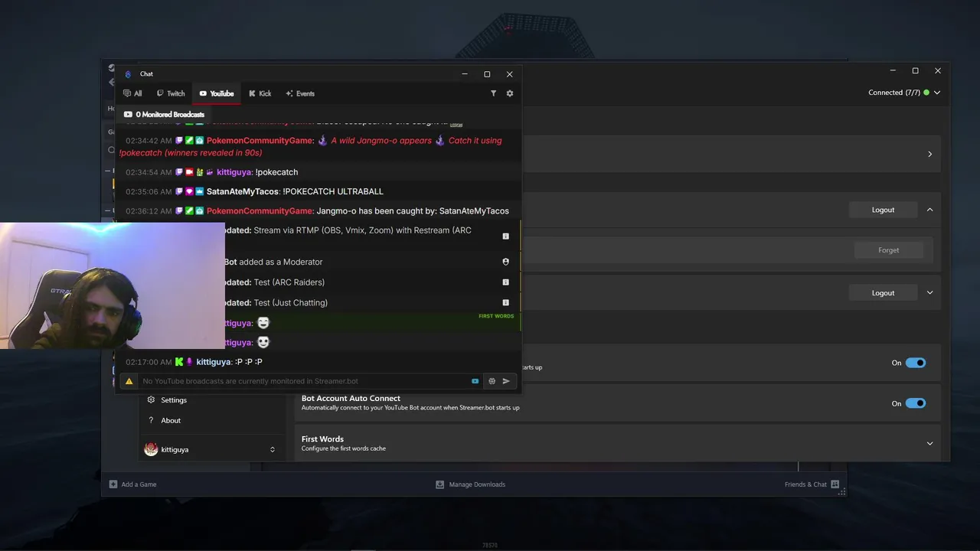Open About in the sidebar
The height and width of the screenshot is (551, 980).
pos(171,421)
